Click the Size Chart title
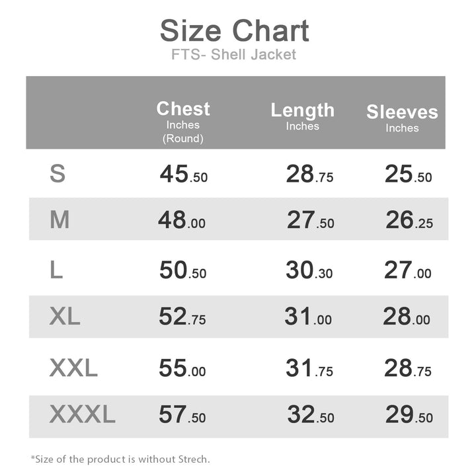The width and height of the screenshot is (476, 476). click(x=234, y=31)
